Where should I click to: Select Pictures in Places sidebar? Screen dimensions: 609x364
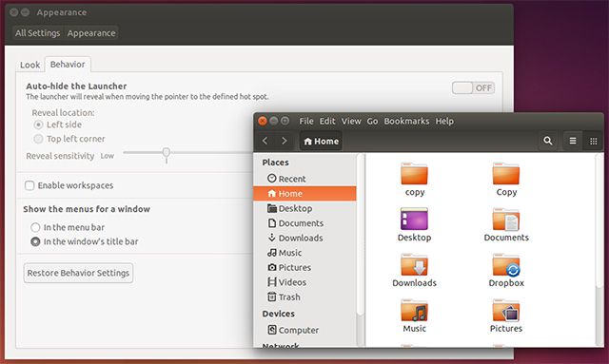point(304,267)
